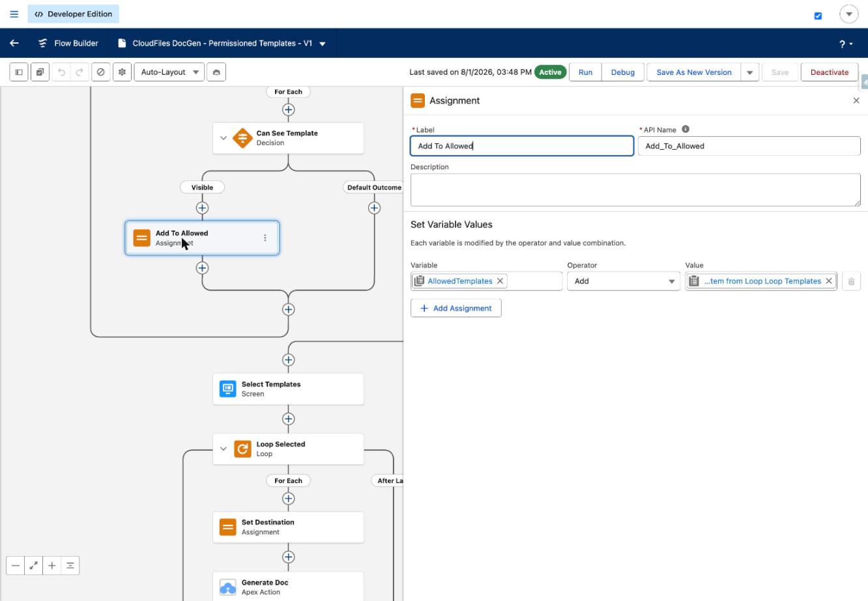Open the Auto-Layout dropdown
The height and width of the screenshot is (601, 868).
(170, 72)
